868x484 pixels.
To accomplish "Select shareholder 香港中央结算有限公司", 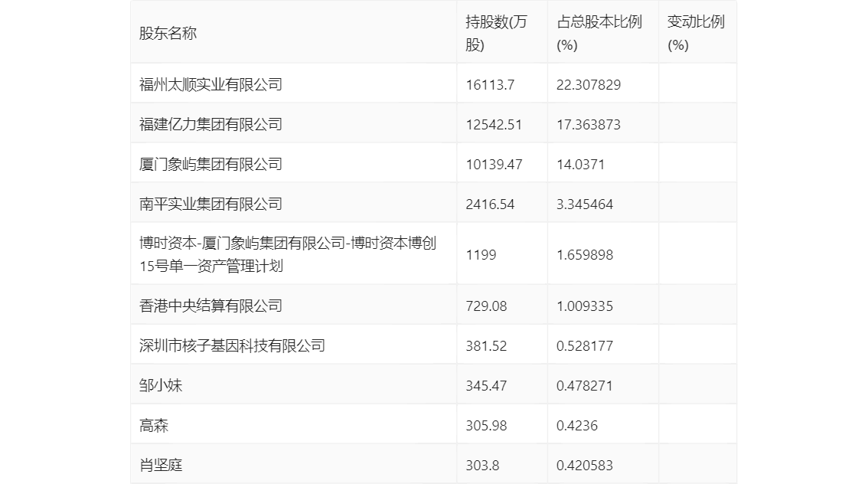I will tap(210, 306).
